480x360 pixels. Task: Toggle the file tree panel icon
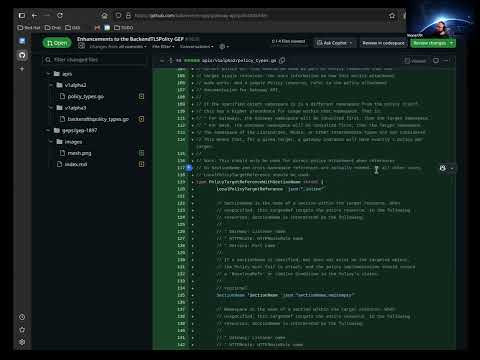pyautogui.click(x=81, y=46)
